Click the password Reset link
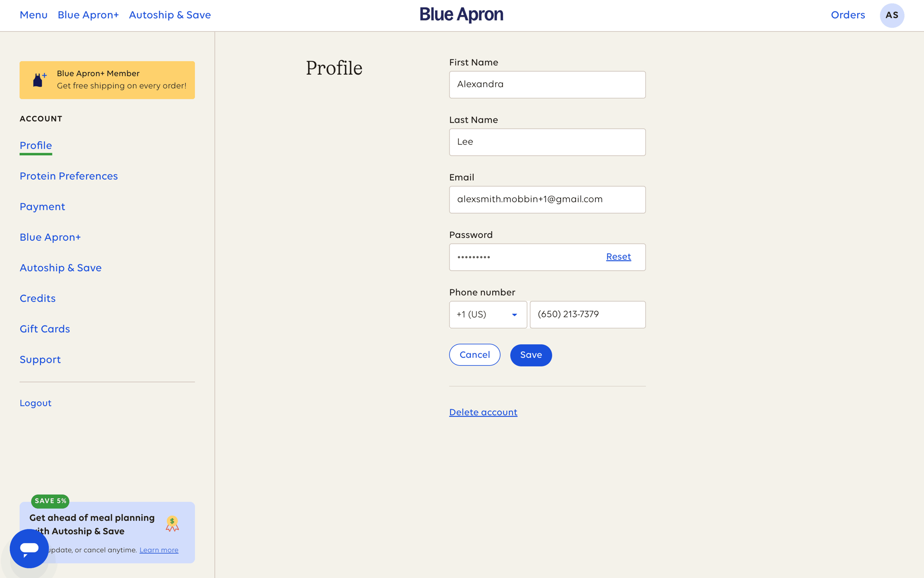 (x=618, y=257)
